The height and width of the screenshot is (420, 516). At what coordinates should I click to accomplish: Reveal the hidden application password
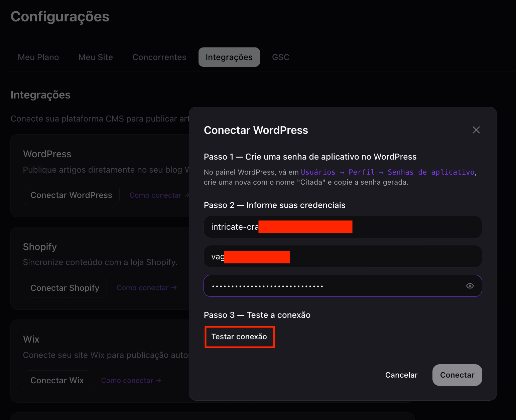pos(470,286)
